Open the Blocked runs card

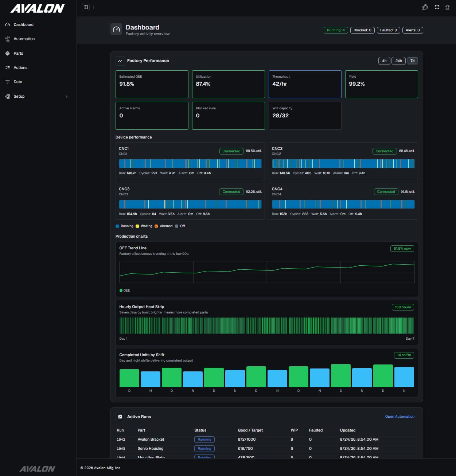coord(229,116)
